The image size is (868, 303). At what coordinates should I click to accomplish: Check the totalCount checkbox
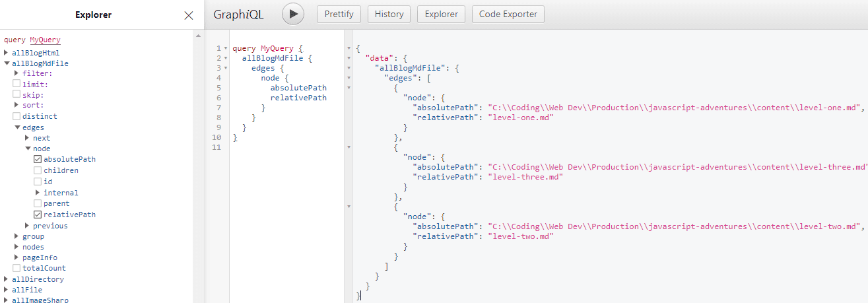tap(17, 268)
